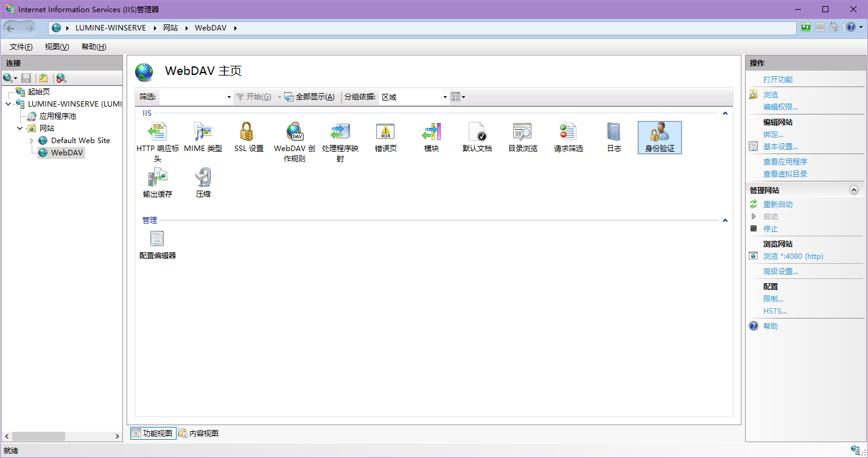Click the 重新启动 restart link
This screenshot has height=458, width=868.
[x=778, y=205]
